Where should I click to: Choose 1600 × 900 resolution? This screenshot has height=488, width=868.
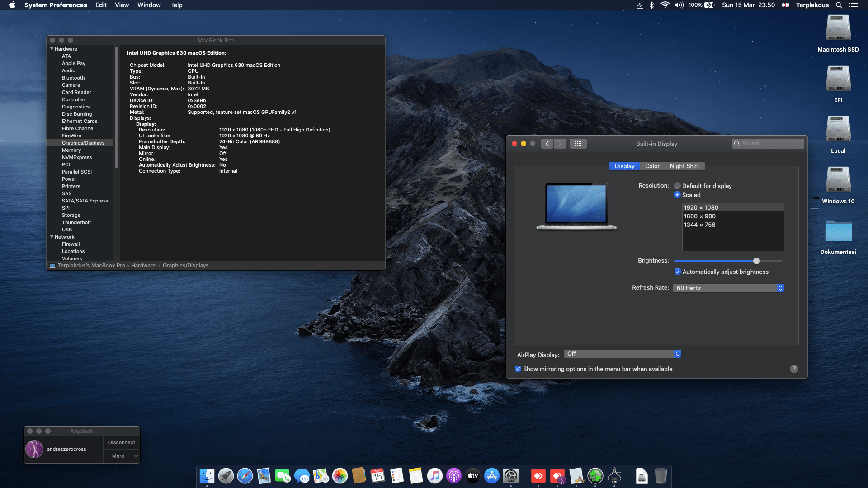733,216
